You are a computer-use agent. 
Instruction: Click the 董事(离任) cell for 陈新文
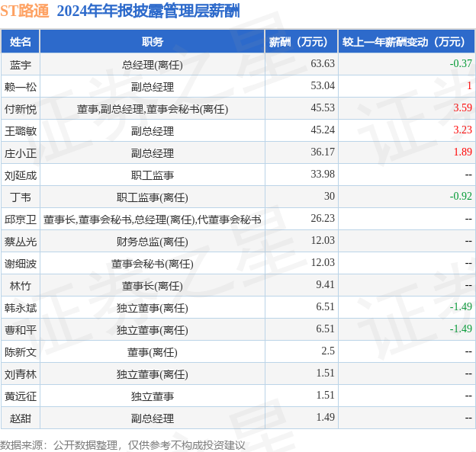tap(153, 353)
